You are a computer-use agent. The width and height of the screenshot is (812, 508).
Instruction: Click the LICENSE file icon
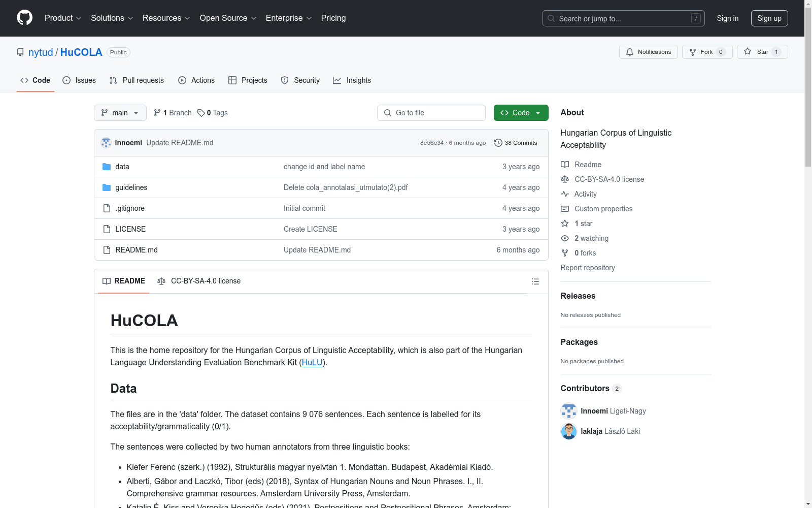point(107,229)
